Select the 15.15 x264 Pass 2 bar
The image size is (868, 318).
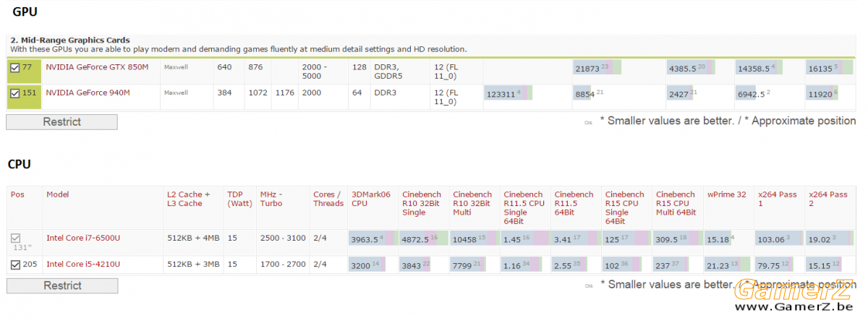[824, 265]
